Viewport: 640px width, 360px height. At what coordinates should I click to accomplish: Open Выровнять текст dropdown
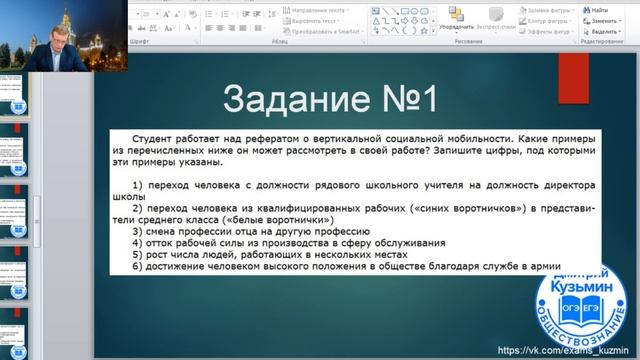point(311,21)
